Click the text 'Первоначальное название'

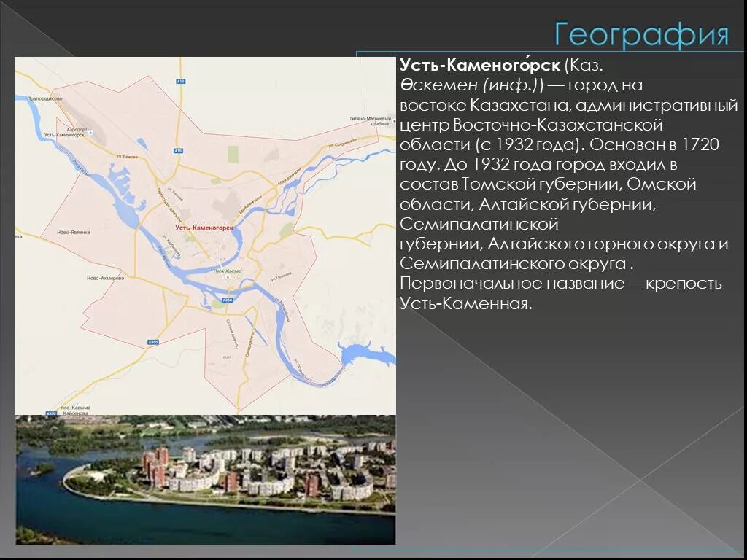(x=512, y=284)
